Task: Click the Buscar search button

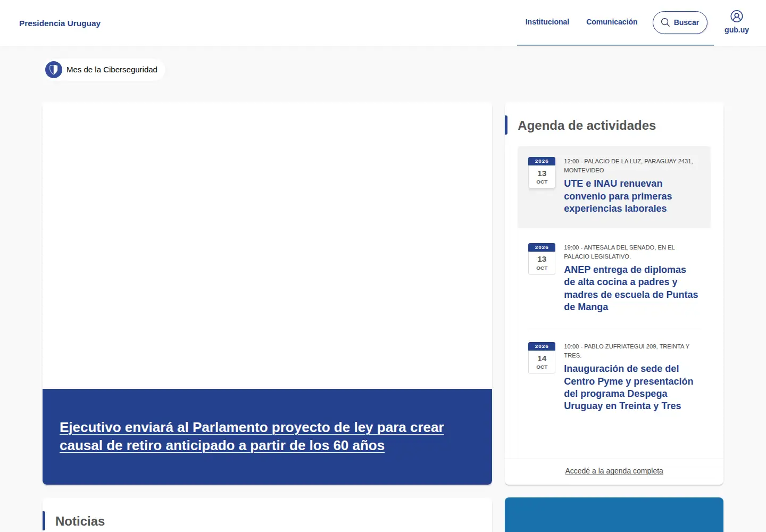Action: coord(680,22)
